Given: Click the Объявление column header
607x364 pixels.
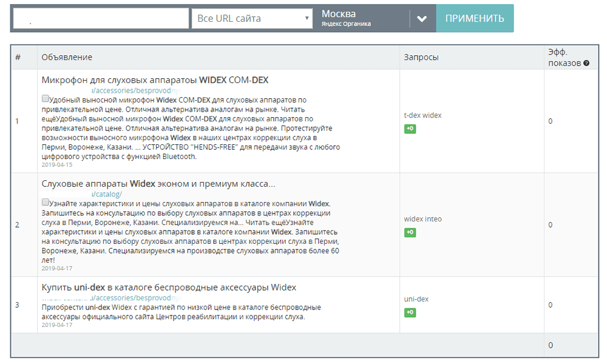Looking at the screenshot, I should coord(67,57).
